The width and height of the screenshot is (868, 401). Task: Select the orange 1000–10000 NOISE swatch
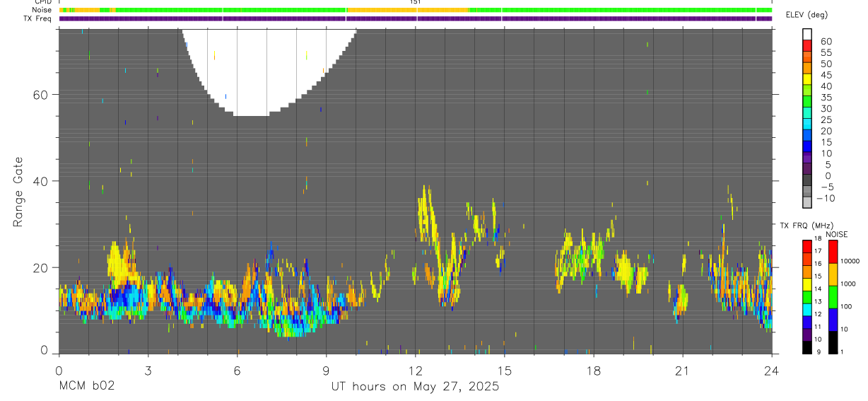pyautogui.click(x=833, y=274)
